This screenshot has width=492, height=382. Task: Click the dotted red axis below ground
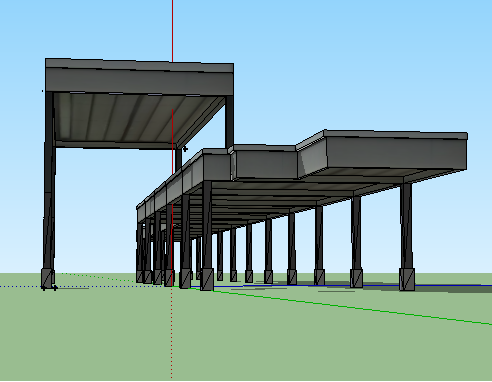point(172,333)
